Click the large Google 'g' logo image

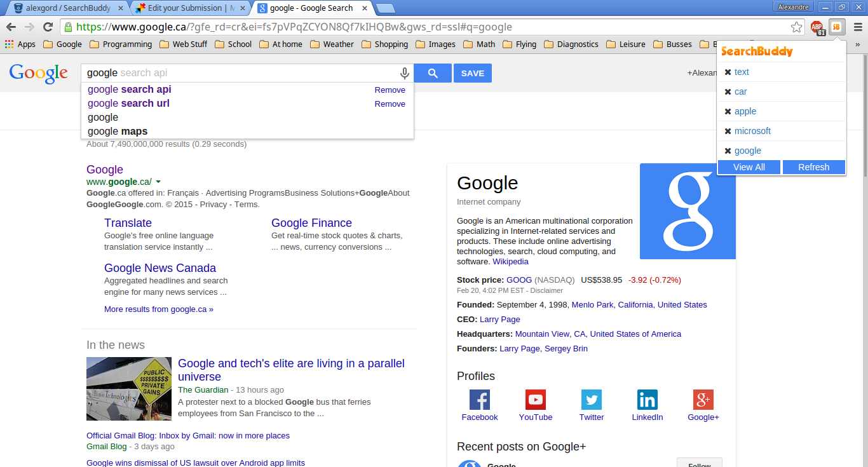688,211
